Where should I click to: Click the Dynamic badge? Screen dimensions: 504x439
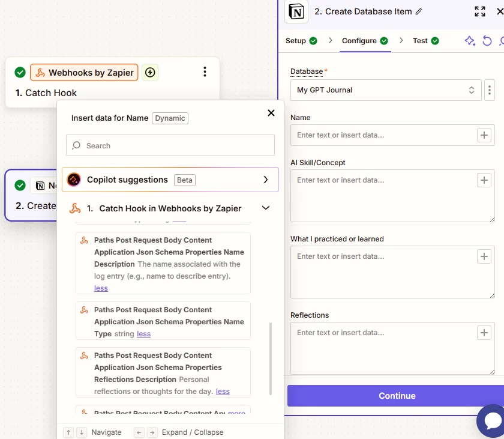click(x=170, y=118)
